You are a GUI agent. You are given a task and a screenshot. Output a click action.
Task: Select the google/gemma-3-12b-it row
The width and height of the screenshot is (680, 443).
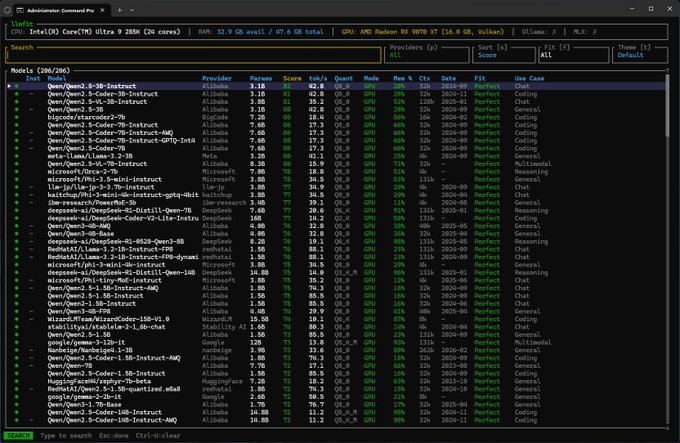pyautogui.click(x=336, y=342)
